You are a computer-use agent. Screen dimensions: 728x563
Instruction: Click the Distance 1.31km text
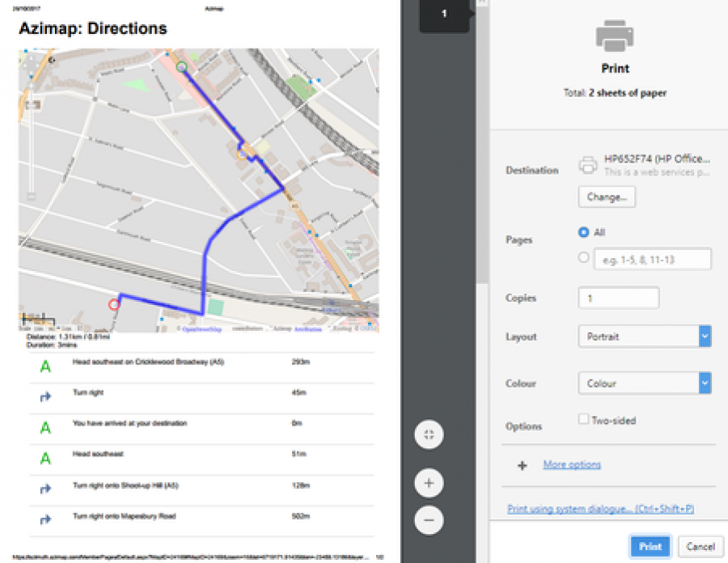pos(68,337)
